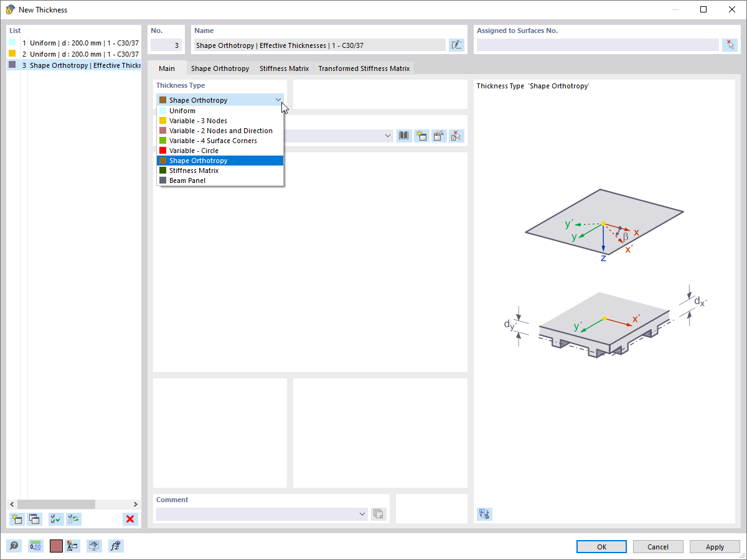The width and height of the screenshot is (747, 560).
Task: Delete the thickness with red X
Action: [x=130, y=519]
